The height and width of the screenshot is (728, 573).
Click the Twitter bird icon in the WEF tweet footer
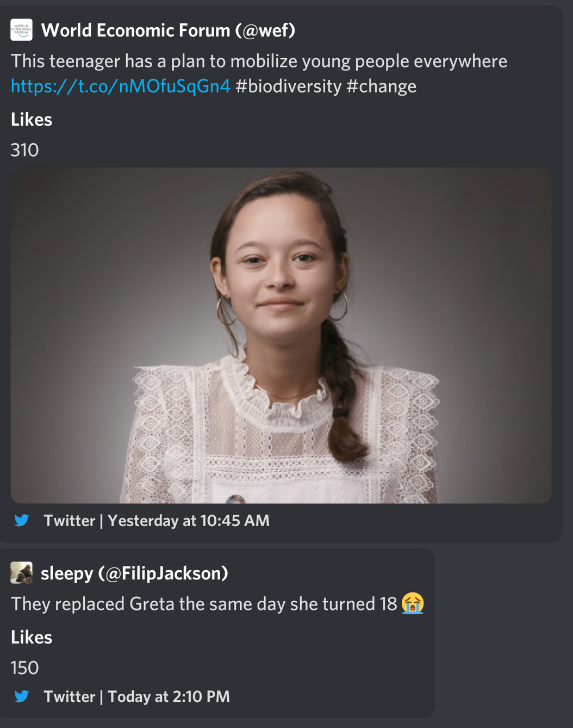coord(22,521)
